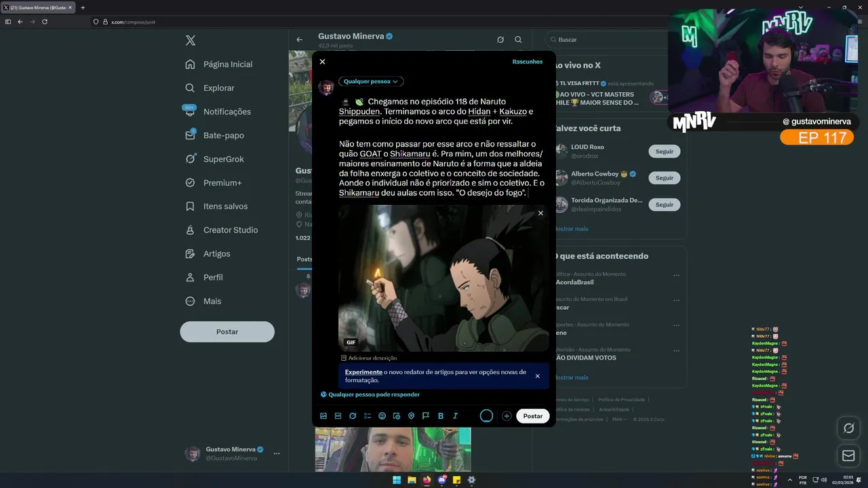The height and width of the screenshot is (488, 868).
Task: Open Itens salvos bookmarks
Action: pos(217,207)
